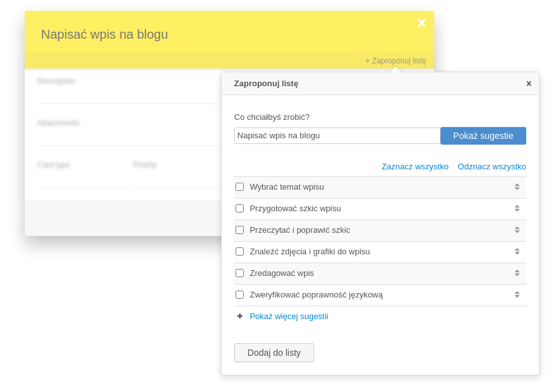Click the plus icon before "Pokaż więcej sugestii"

point(239,315)
